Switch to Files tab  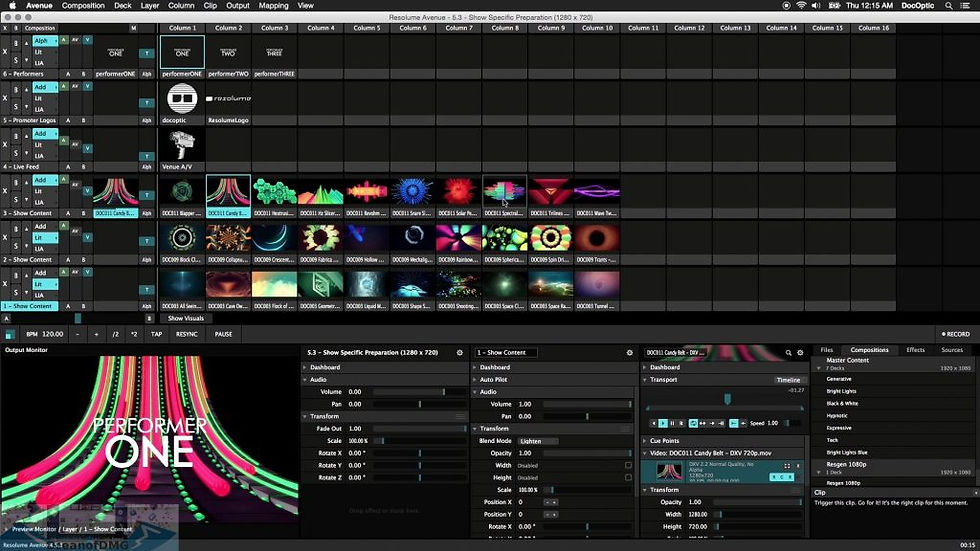(827, 350)
